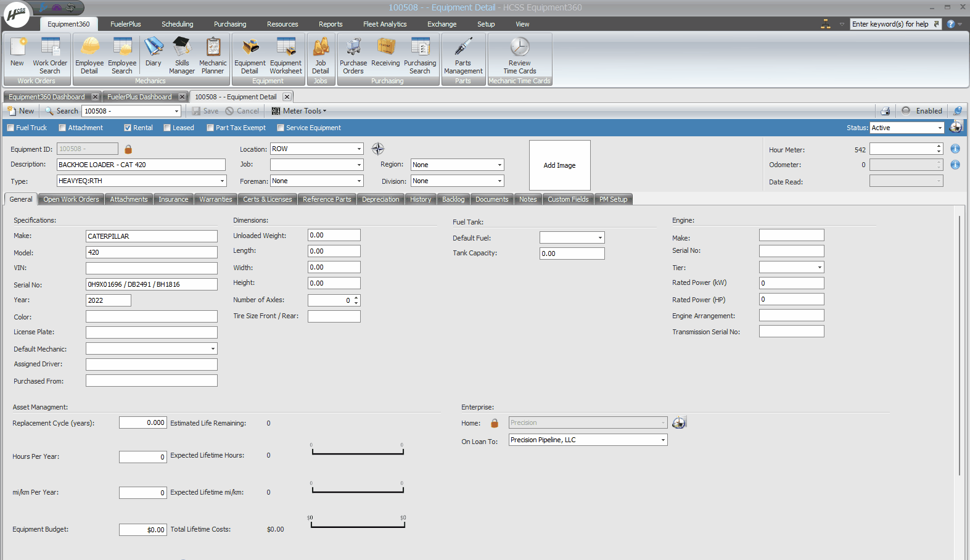Open Review Time Cards
The height and width of the screenshot is (560, 970).
pos(520,55)
